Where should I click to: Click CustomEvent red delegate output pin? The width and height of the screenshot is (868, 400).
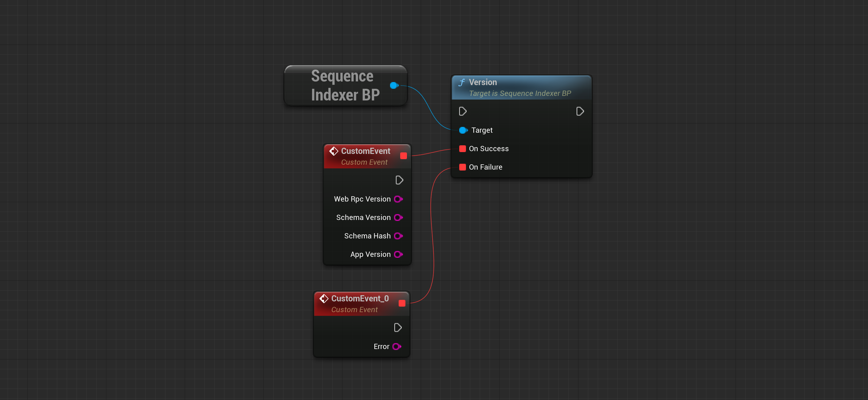click(403, 156)
